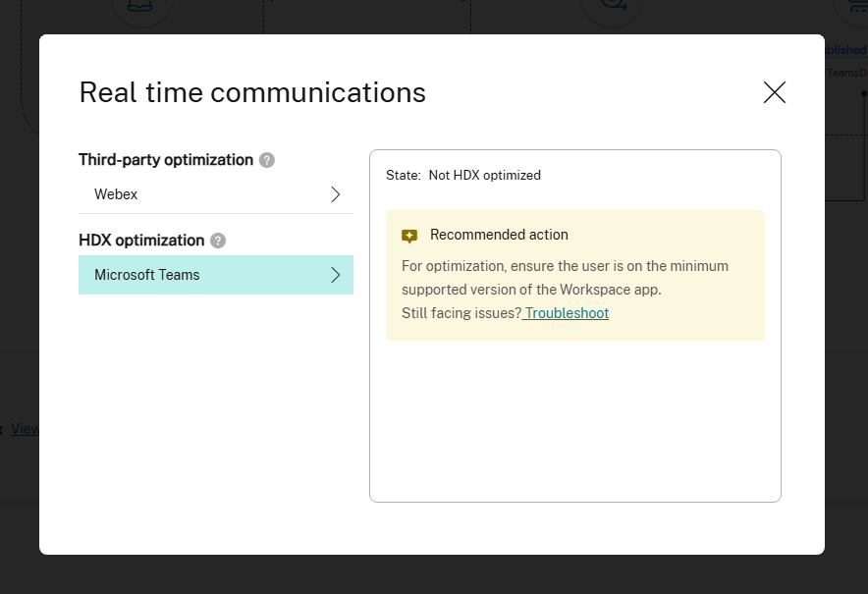Open the Third-party optimization help tooltip
This screenshot has height=594, width=868.
pyautogui.click(x=266, y=159)
